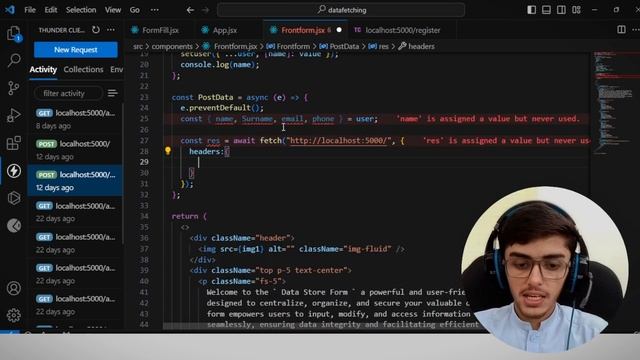Open the Explorer view in activity bar
This screenshot has height=360, width=640.
point(13,33)
